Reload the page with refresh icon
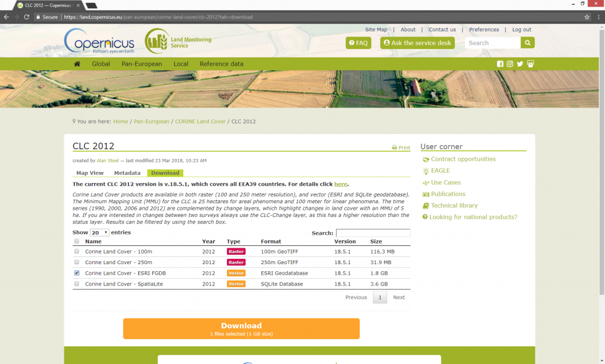 pos(27,17)
